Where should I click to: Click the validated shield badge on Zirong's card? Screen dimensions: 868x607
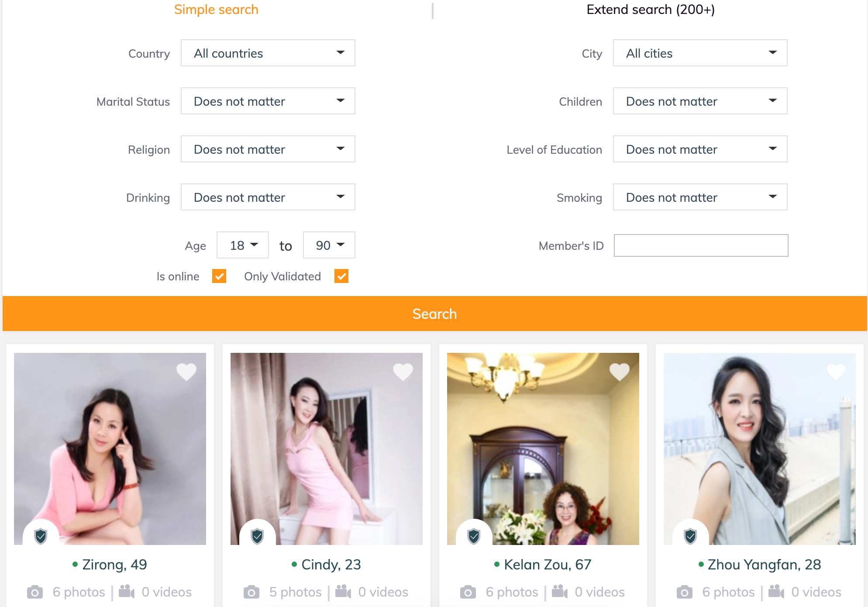[41, 536]
